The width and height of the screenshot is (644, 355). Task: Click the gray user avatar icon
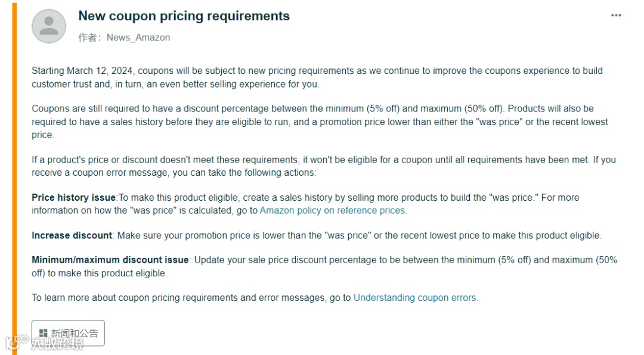tap(49, 26)
